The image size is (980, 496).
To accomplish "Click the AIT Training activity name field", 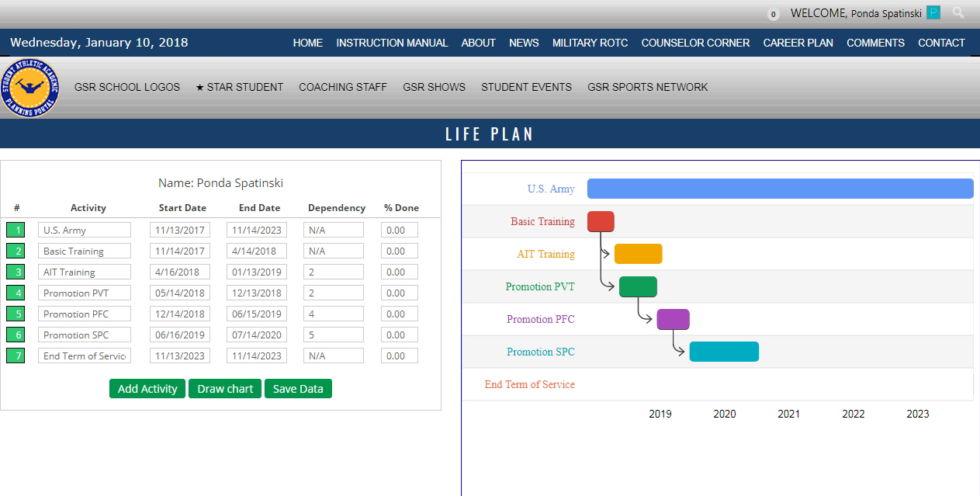I will (84, 272).
